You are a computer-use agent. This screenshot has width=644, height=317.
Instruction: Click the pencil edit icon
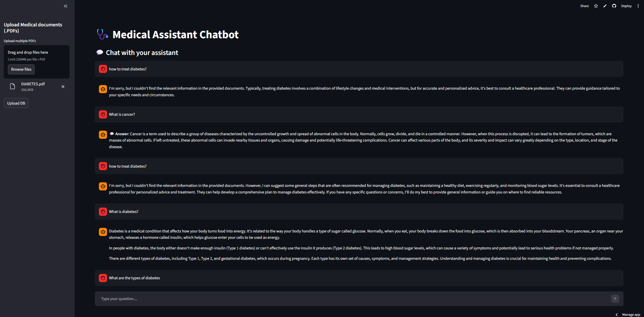click(605, 6)
